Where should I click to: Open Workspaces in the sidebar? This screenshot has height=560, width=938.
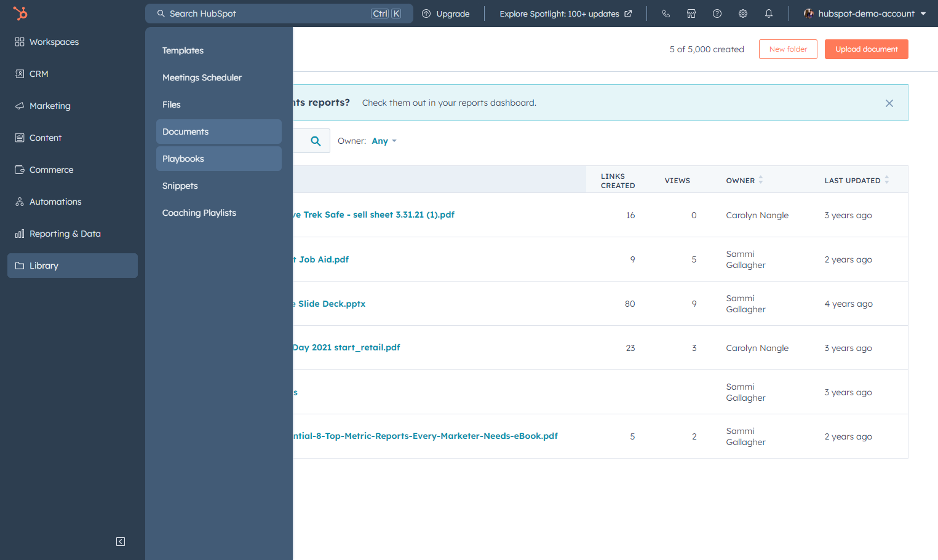[x=73, y=42]
